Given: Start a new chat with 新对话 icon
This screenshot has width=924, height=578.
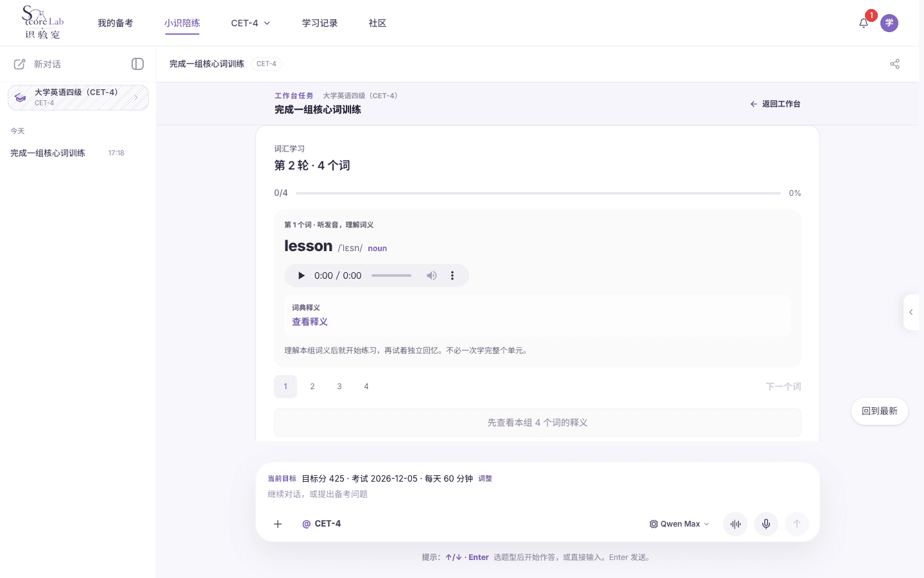Looking at the screenshot, I should [x=20, y=64].
